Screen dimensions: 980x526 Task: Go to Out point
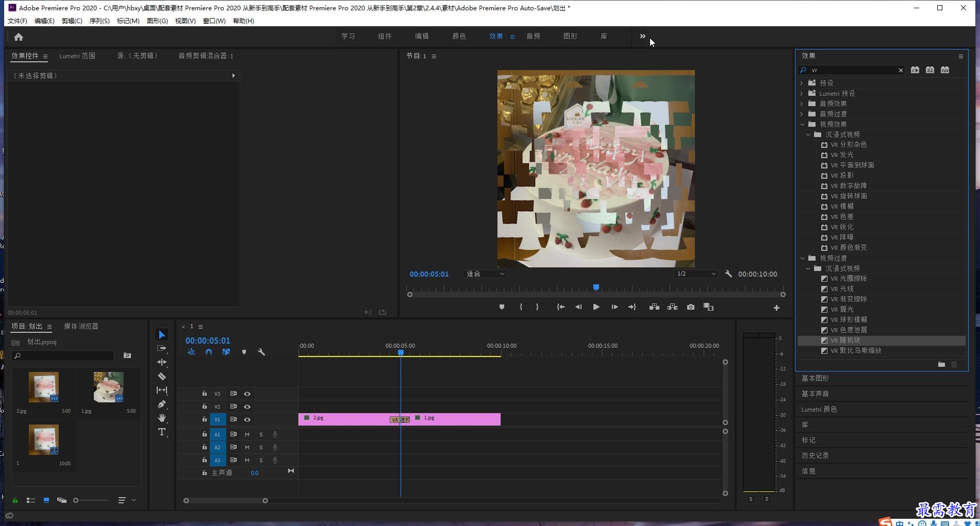coord(632,307)
